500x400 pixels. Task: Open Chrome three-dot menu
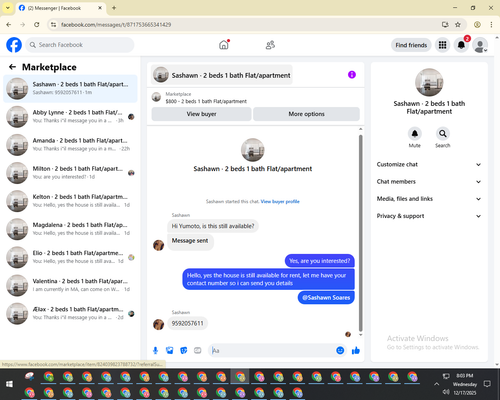491,24
